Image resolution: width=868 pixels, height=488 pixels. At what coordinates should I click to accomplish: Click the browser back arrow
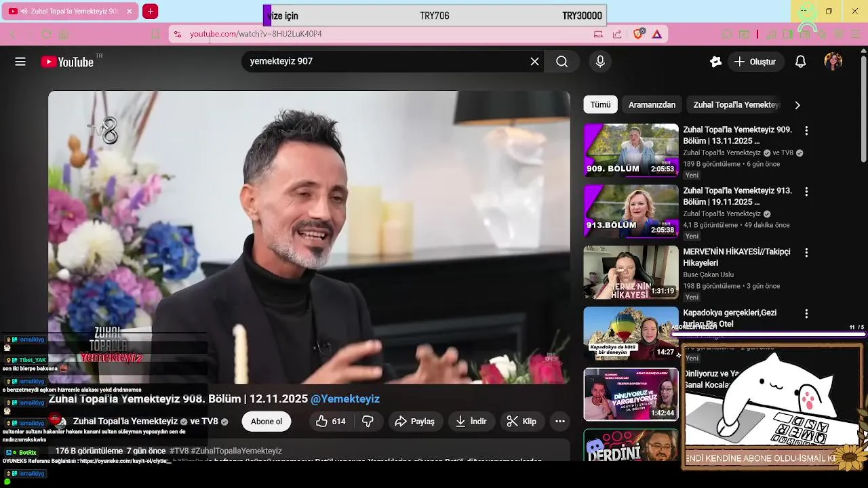12,34
